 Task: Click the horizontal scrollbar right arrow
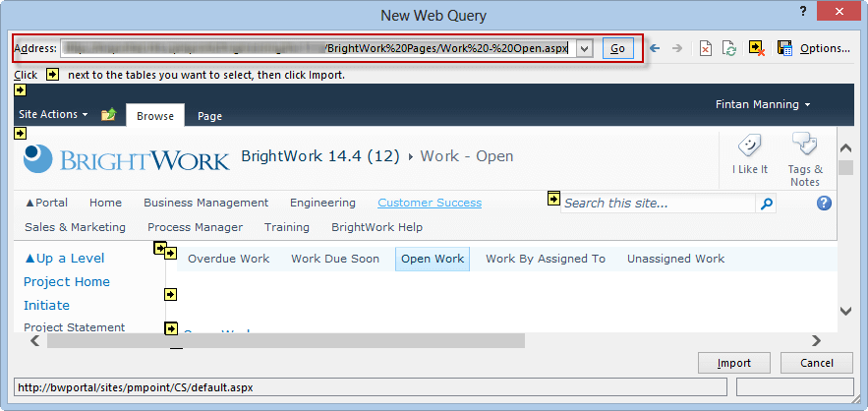pos(816,340)
